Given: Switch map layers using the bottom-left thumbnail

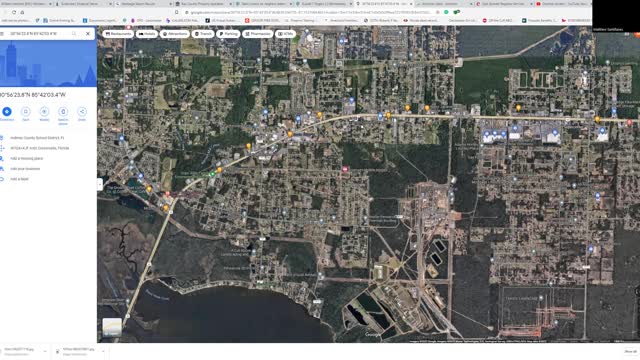Looking at the screenshot, I should pyautogui.click(x=112, y=327).
